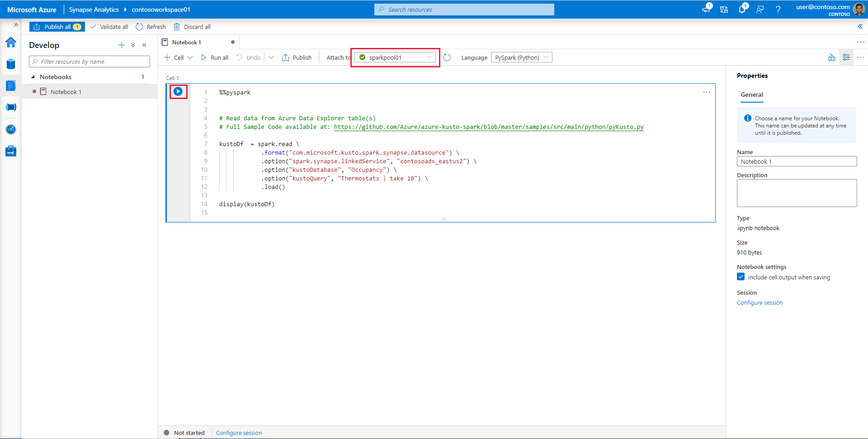
Task: Click the Publish all button
Action: click(x=57, y=27)
